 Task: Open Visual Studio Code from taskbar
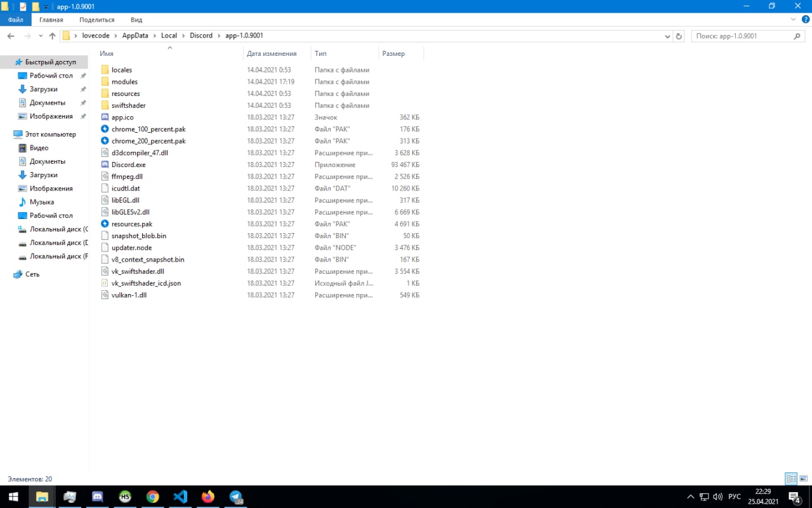(x=180, y=497)
